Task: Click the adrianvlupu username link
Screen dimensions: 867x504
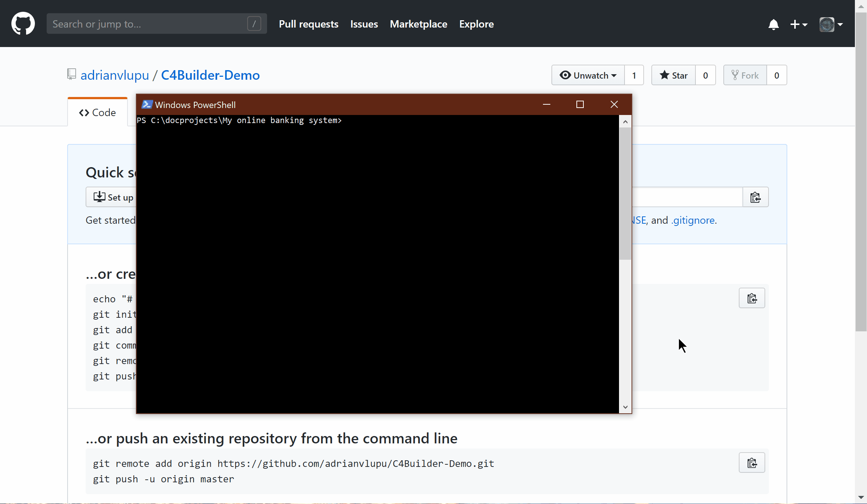Action: tap(114, 75)
